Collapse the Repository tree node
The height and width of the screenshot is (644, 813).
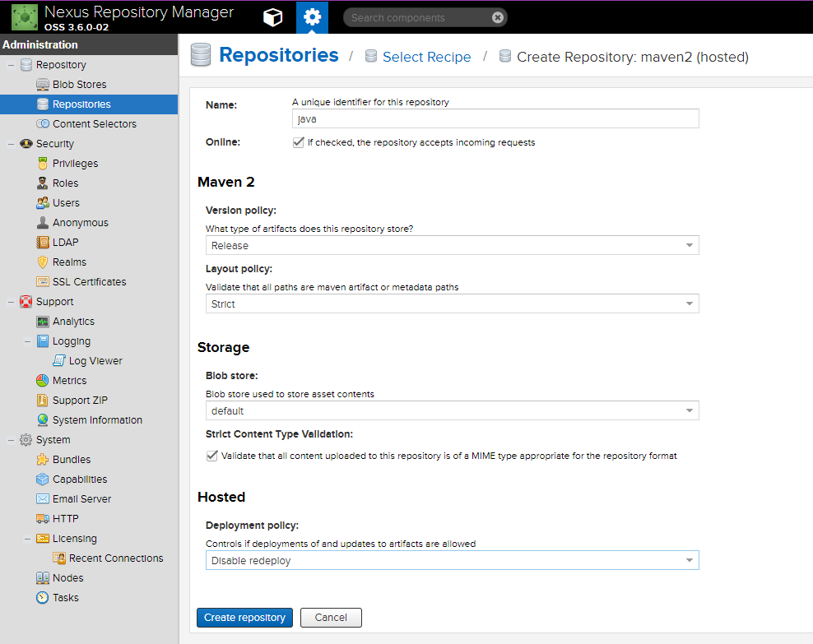11,65
